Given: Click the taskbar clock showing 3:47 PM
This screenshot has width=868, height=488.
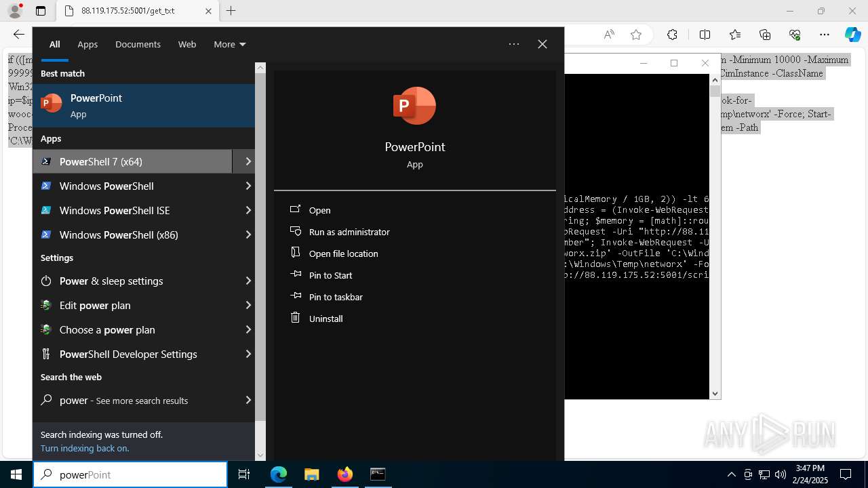Looking at the screenshot, I should click(x=810, y=474).
